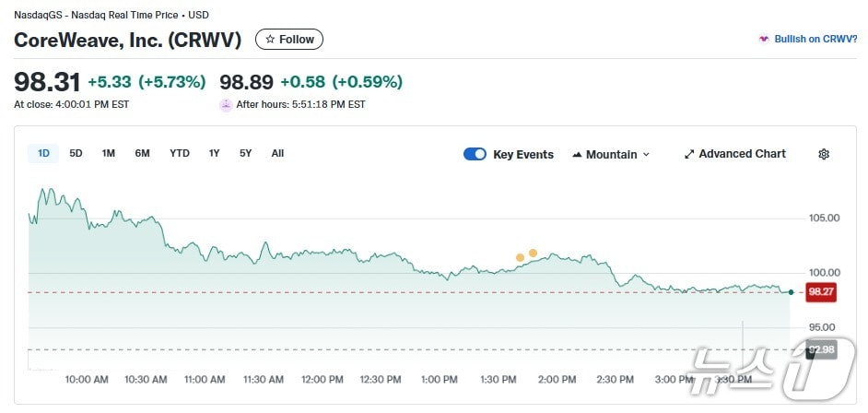Open the Bullish on CRWV? link
This screenshot has width=868, height=413.
click(x=815, y=40)
